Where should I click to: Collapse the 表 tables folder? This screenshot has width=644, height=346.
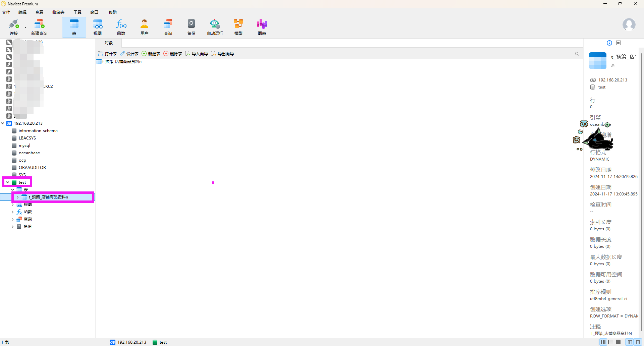tap(12, 190)
